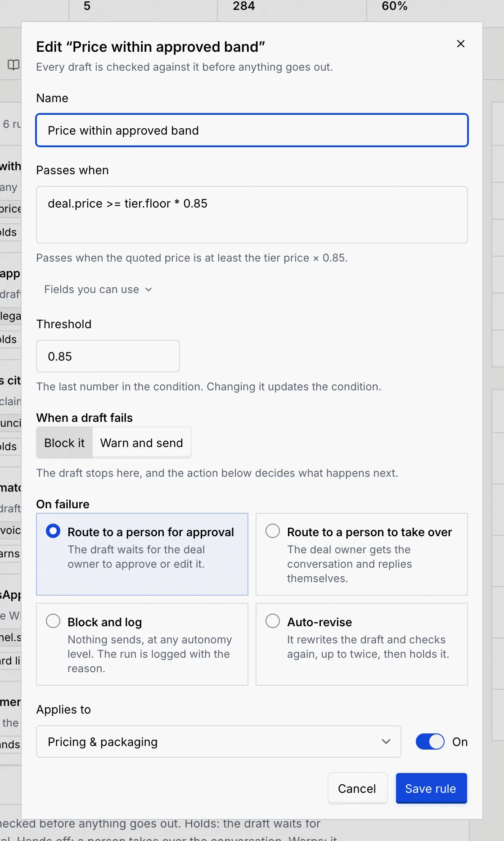Image resolution: width=504 pixels, height=841 pixels.
Task: Click the helper text under Passes when
Action: click(x=192, y=258)
